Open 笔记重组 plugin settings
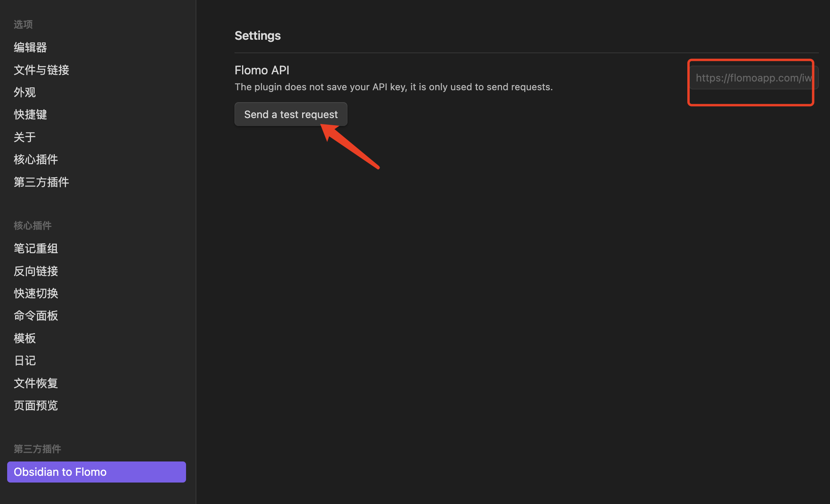Image resolution: width=830 pixels, height=504 pixels. point(36,249)
